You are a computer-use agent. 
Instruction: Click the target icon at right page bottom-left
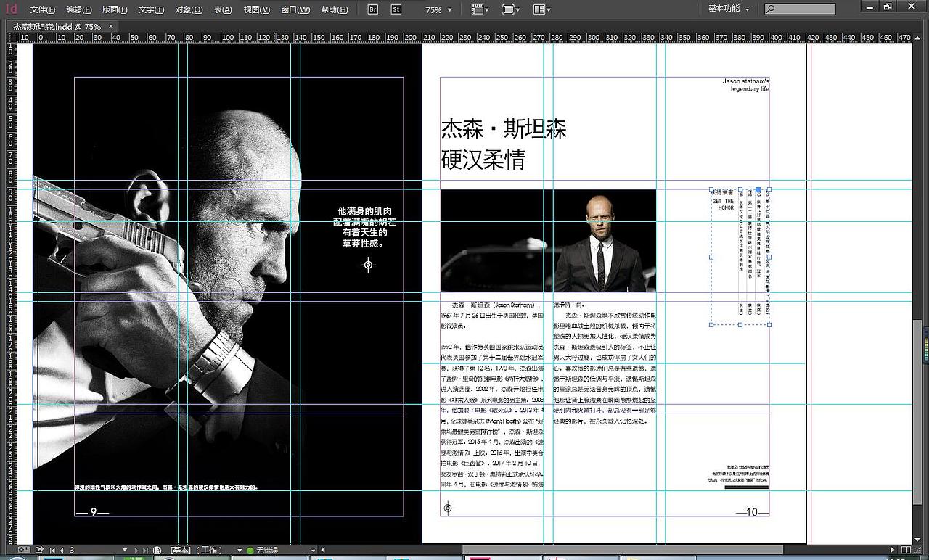click(448, 508)
